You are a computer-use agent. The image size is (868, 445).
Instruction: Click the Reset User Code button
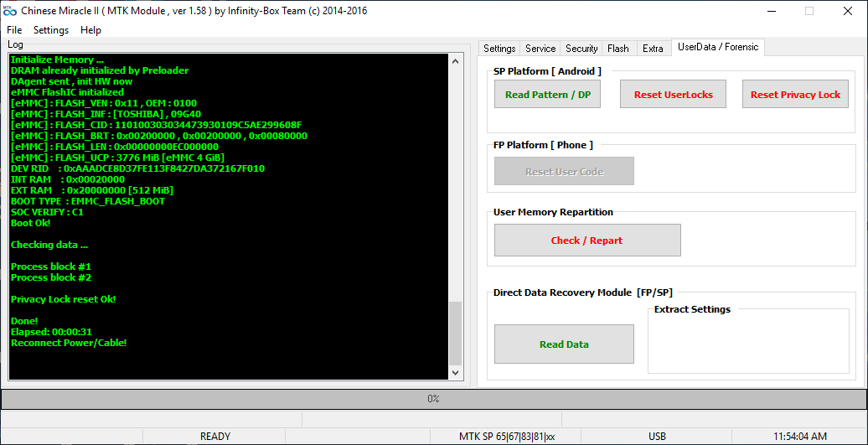pos(564,171)
